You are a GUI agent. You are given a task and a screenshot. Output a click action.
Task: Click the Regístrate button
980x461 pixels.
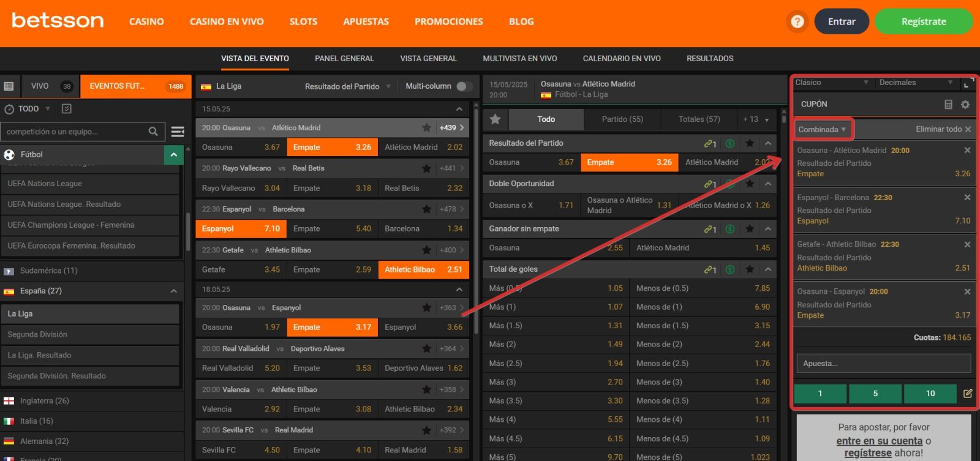pyautogui.click(x=924, y=21)
